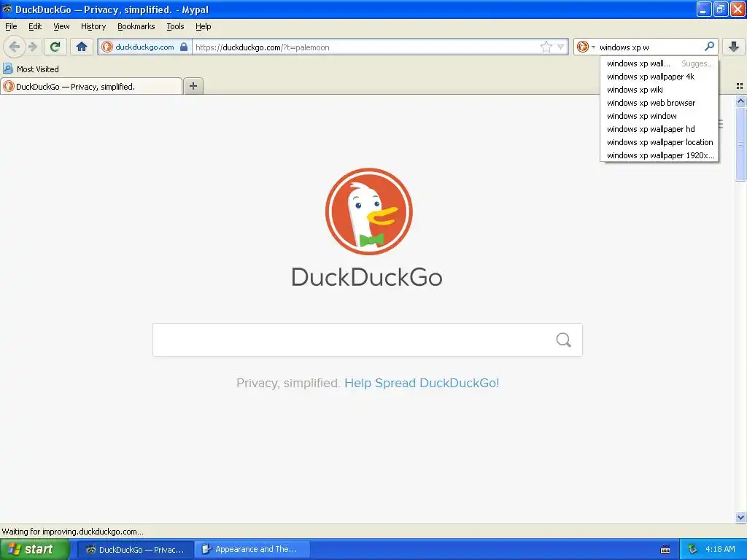The height and width of the screenshot is (560, 747).
Task: Click the duckduckgo.com site identity favicon
Action: [107, 47]
